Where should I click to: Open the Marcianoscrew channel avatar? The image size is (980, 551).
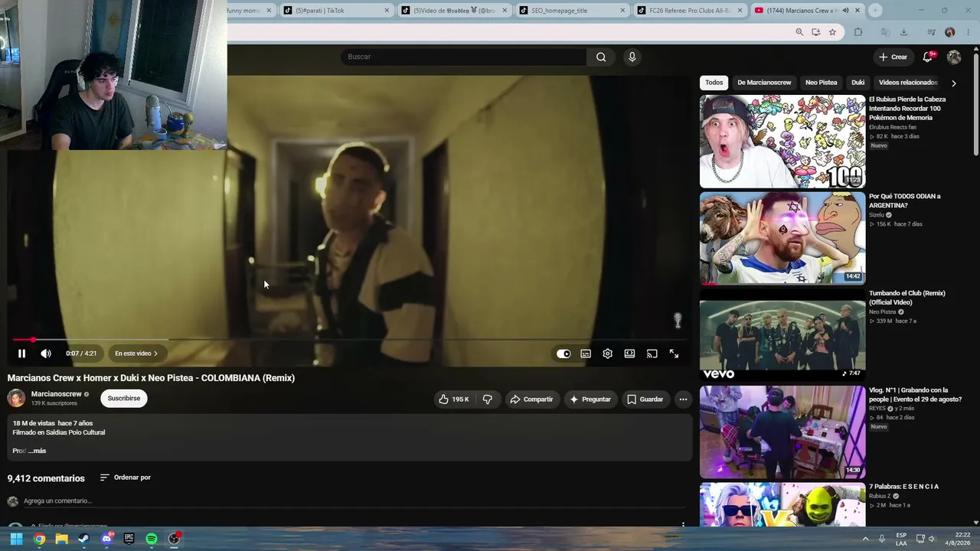[x=16, y=398]
